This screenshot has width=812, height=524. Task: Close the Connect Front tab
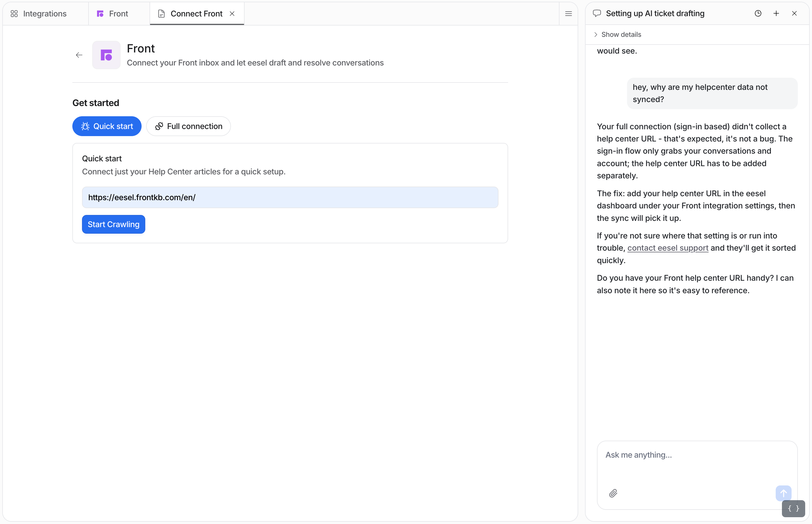(232, 14)
